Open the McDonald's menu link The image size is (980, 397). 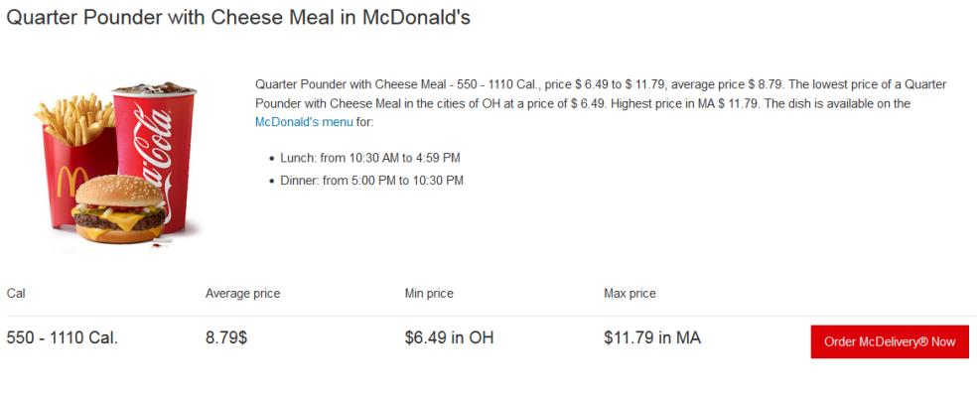click(x=304, y=122)
